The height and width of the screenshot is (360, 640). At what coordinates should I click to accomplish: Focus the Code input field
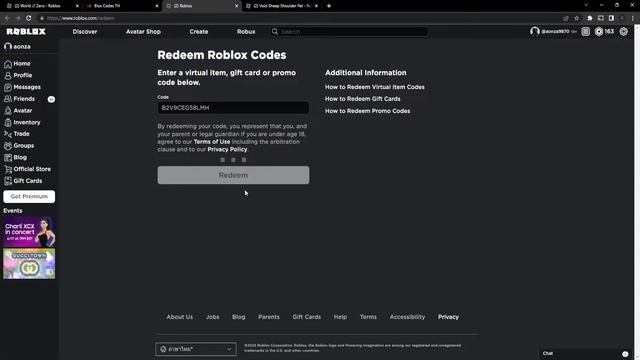pyautogui.click(x=233, y=108)
